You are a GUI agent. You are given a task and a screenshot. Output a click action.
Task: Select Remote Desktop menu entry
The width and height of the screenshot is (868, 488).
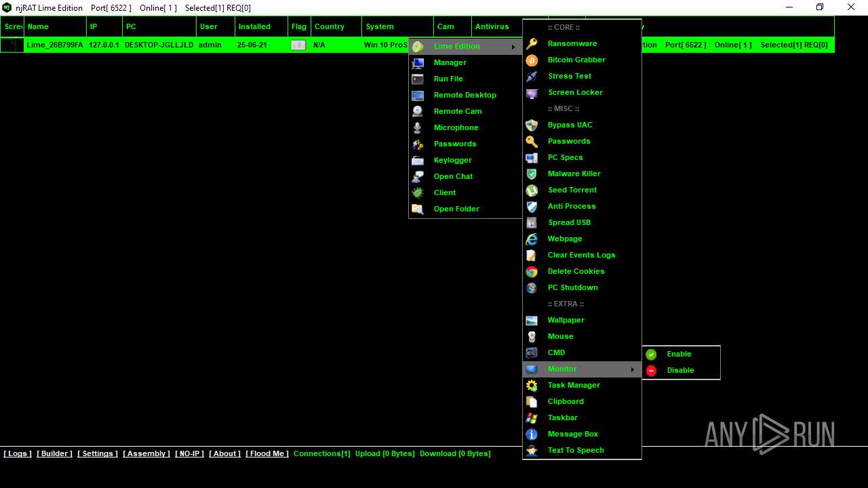point(465,95)
